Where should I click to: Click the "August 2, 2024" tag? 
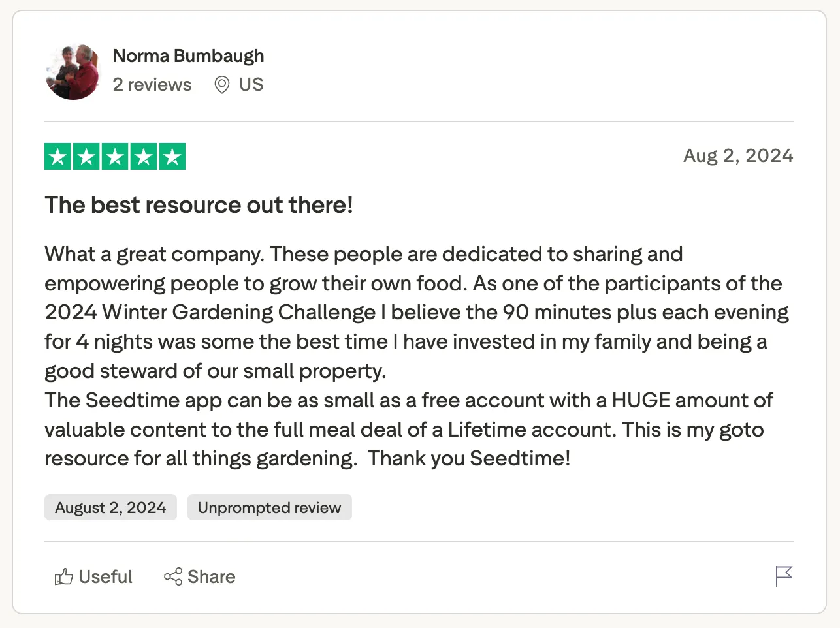110,508
